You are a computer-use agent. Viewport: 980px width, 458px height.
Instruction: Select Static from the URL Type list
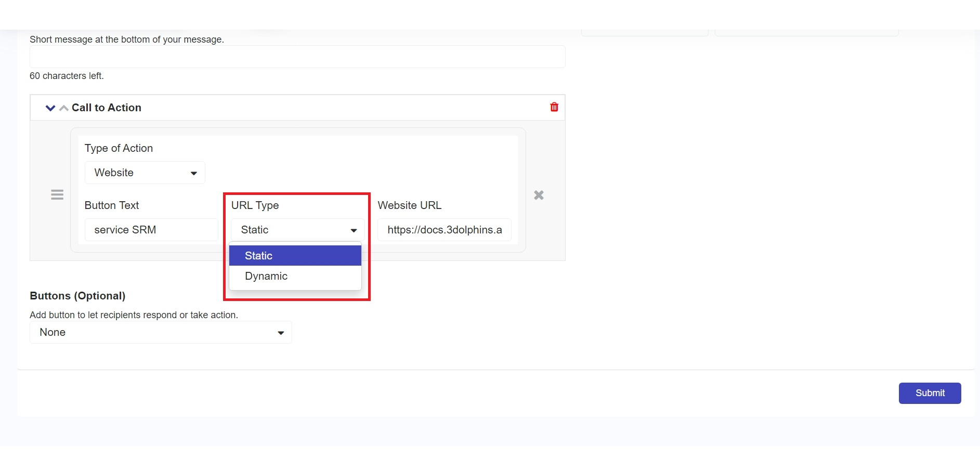295,256
